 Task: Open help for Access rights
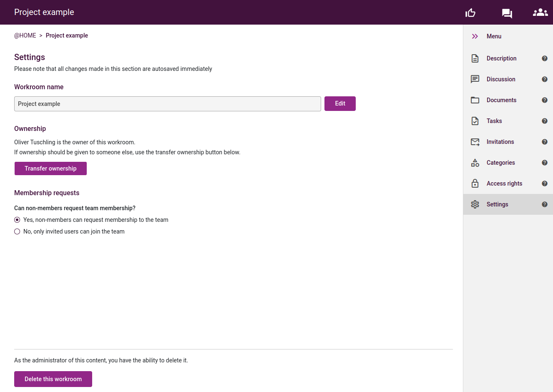[545, 183]
